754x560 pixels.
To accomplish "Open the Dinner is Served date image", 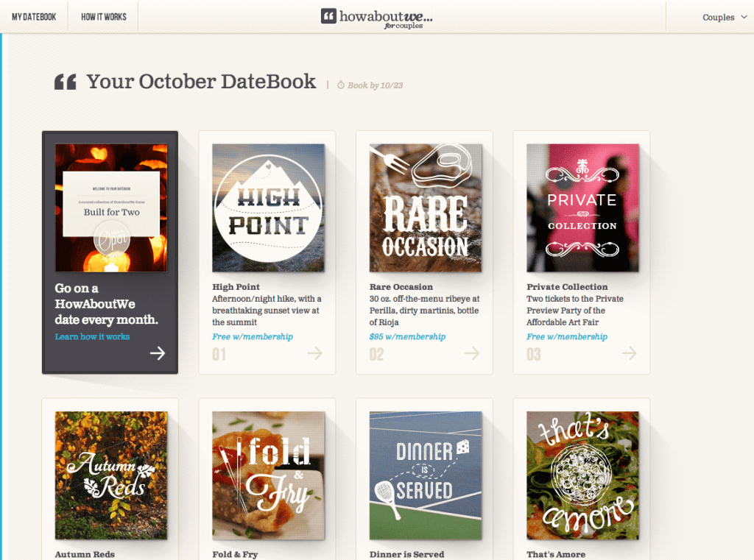I will (x=426, y=475).
